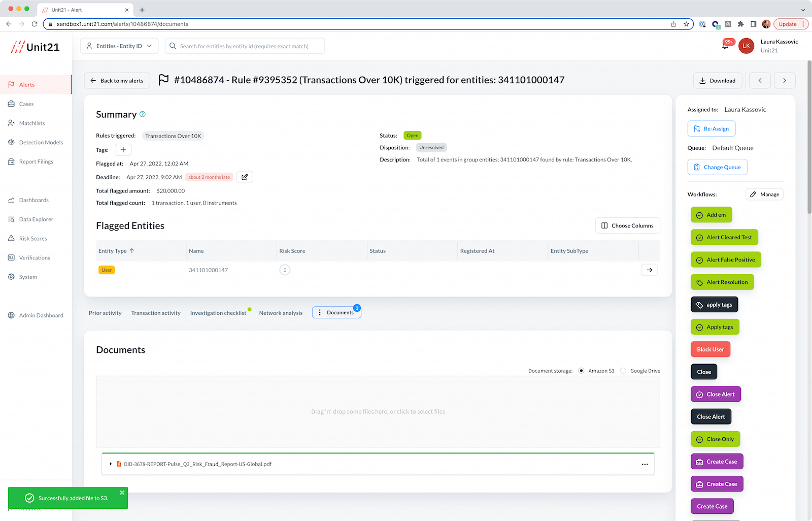The width and height of the screenshot is (812, 521).
Task: Go to previous alert arrow
Action: [x=760, y=81]
